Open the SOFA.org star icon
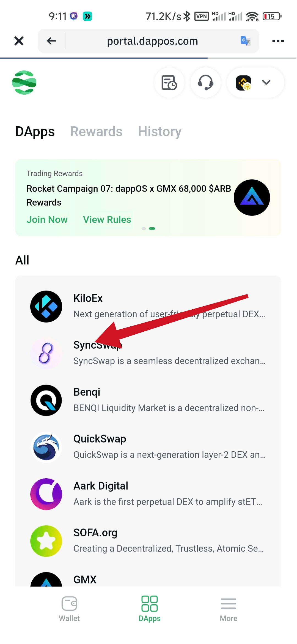 46,541
